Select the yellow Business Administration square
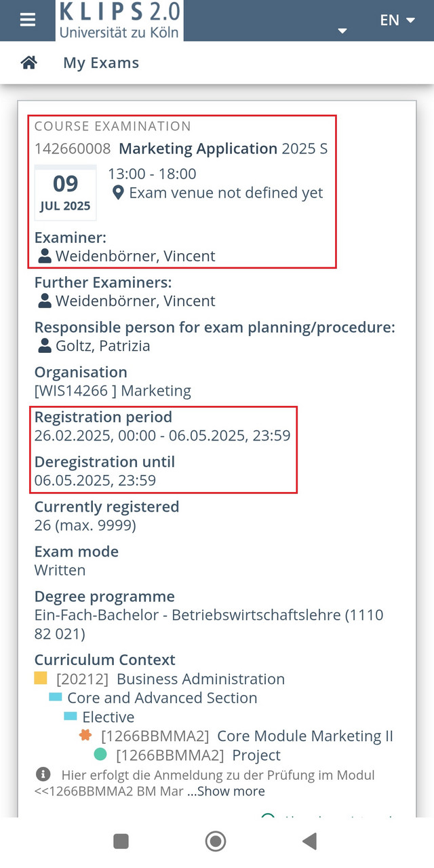The width and height of the screenshot is (434, 868). point(41,678)
